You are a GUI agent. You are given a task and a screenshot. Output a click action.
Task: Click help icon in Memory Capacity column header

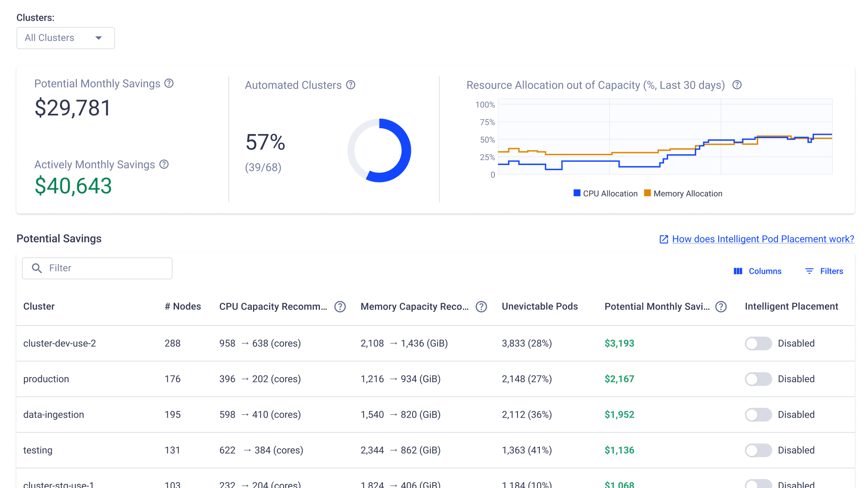[481, 306]
